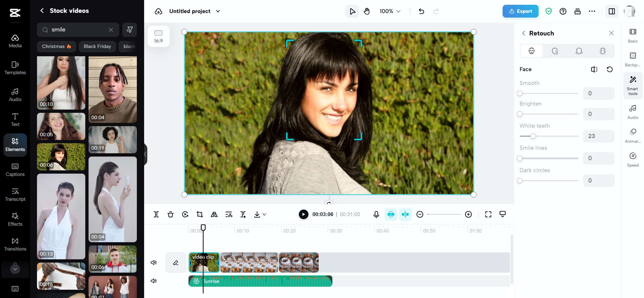Expand the zoom percentage dropdown
Screen dimensions: 644x298
click(398, 11)
